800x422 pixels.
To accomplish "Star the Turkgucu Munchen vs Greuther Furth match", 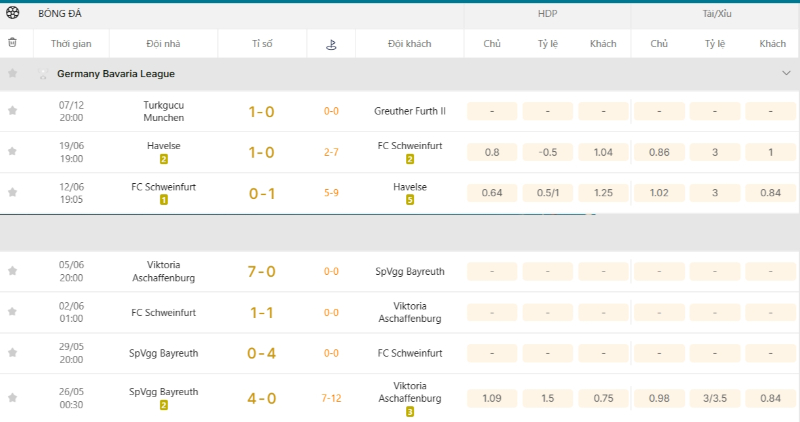I will [12, 111].
